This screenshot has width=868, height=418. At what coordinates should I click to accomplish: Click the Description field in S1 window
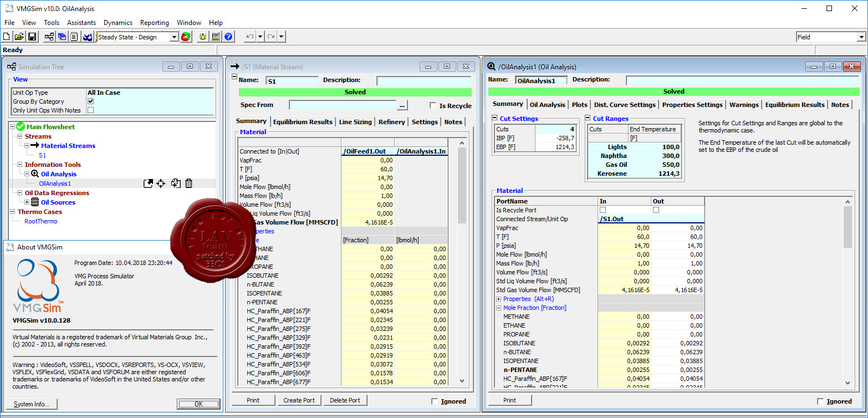[424, 81]
